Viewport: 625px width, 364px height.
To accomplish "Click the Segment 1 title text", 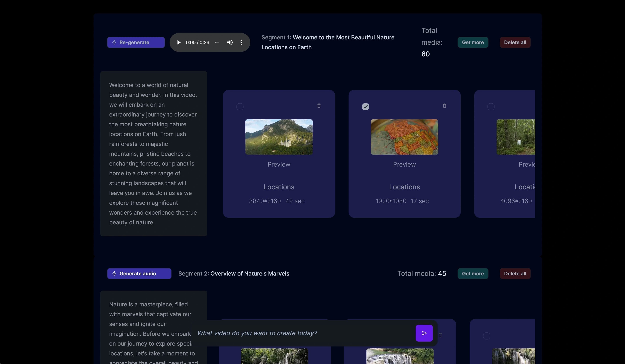I will (328, 42).
